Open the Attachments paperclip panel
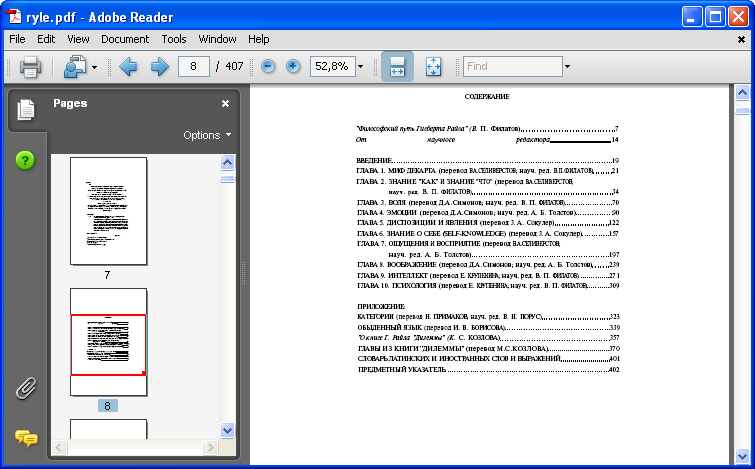 tap(26, 389)
